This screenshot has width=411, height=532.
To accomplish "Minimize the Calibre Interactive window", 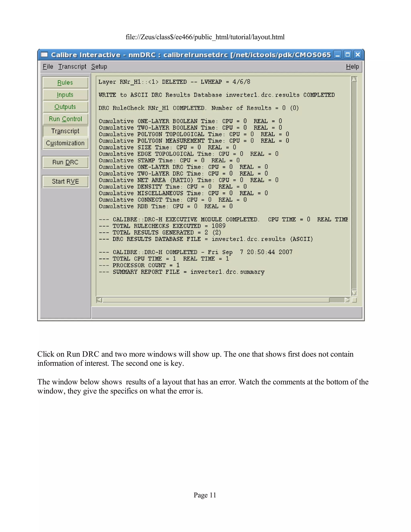I will pos(338,55).
